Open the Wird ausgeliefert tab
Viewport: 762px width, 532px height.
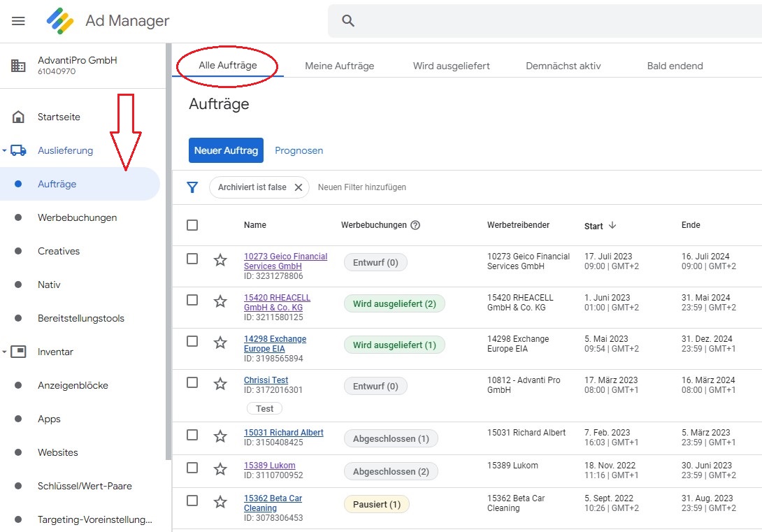452,66
